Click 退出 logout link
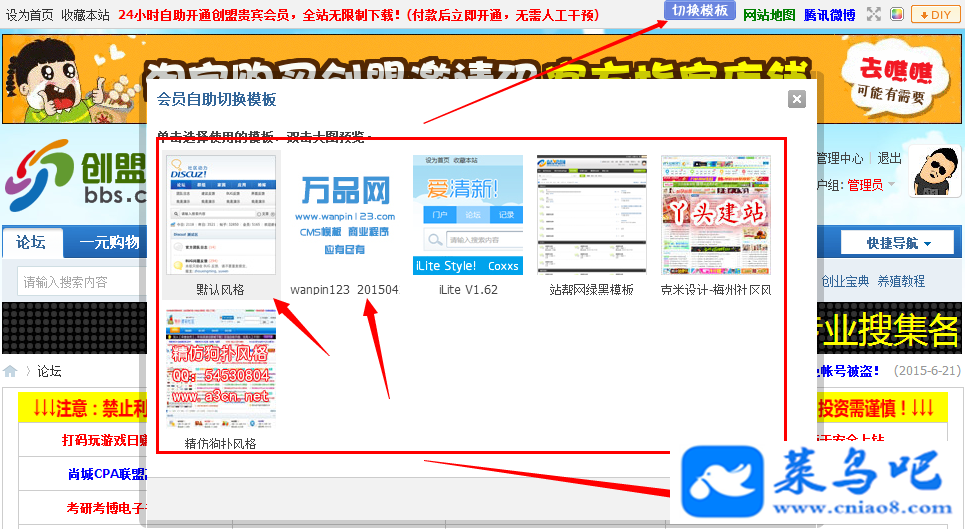The height and width of the screenshot is (529, 965). (889, 159)
